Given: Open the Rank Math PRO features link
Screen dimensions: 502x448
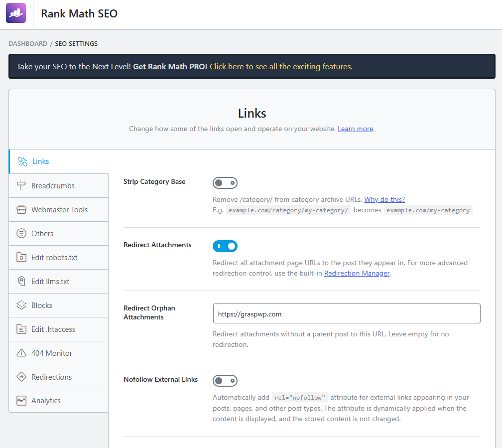Looking at the screenshot, I should 281,67.
